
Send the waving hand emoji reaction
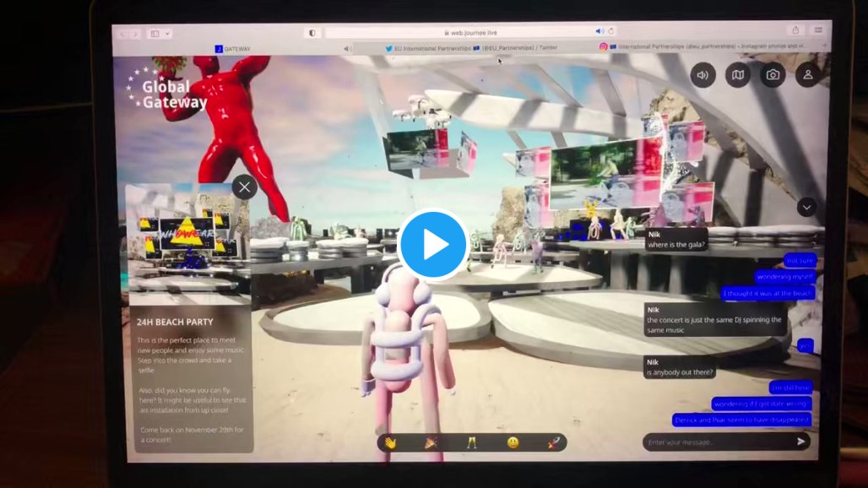[391, 442]
